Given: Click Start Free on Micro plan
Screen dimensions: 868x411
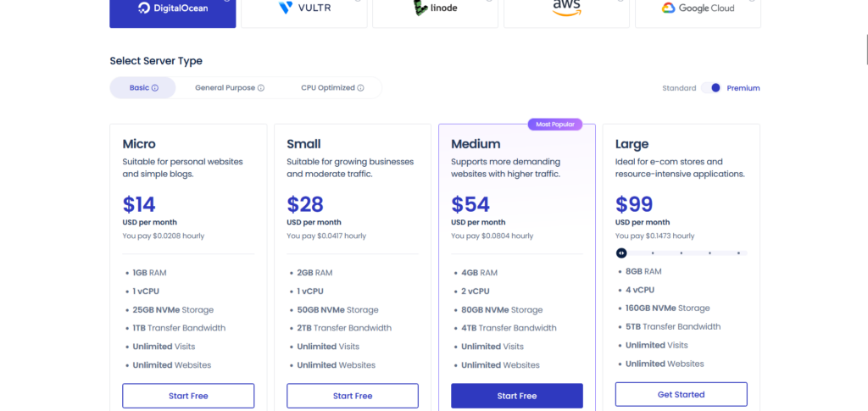Looking at the screenshot, I should pos(188,396).
